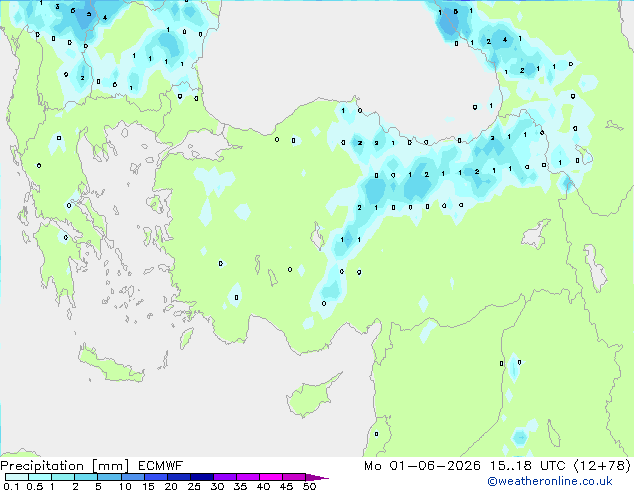Screen dimensions: 634x490
Task: Click the '(12+78)' forecast offset text
Action: 602,466
